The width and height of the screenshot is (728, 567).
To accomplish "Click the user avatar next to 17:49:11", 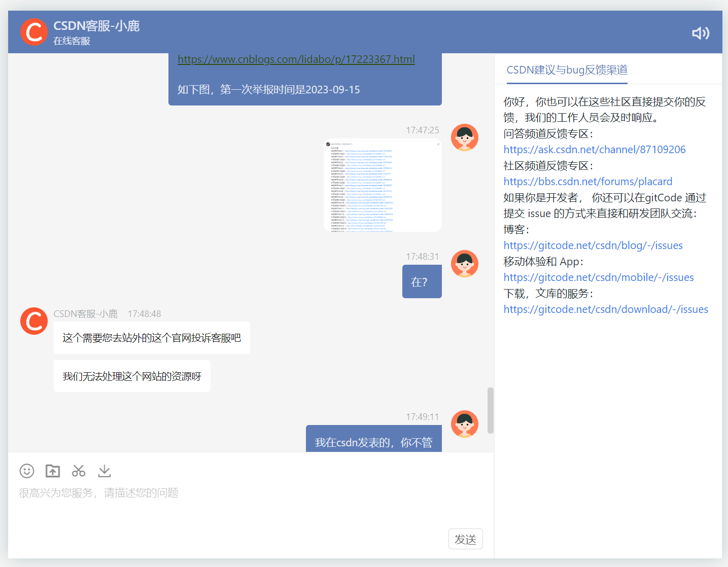I will click(x=465, y=424).
